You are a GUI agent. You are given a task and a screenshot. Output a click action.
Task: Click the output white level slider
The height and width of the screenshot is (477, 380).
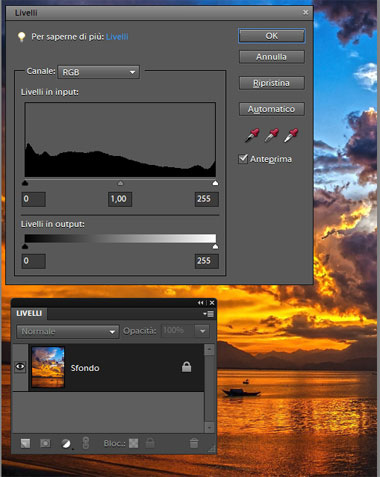click(x=215, y=246)
